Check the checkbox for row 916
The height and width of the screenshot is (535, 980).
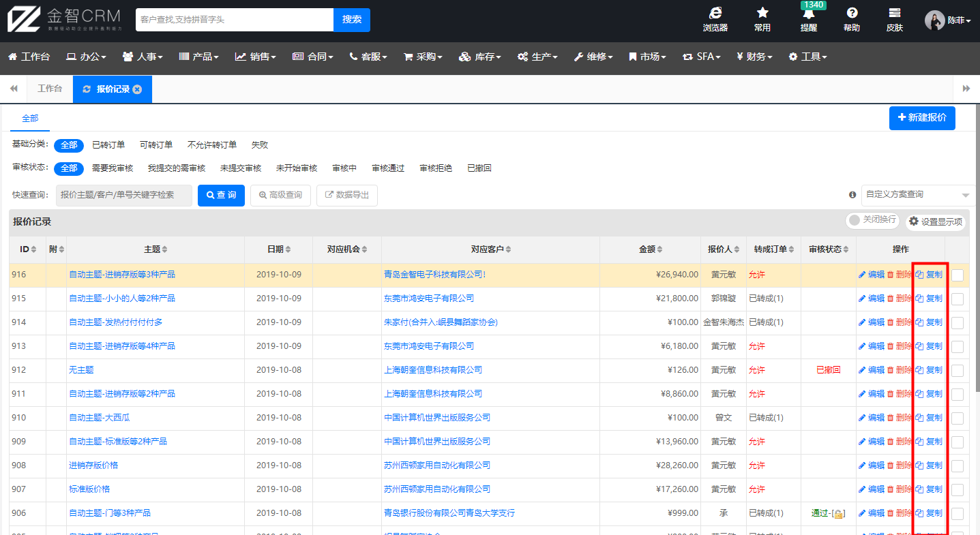point(957,275)
